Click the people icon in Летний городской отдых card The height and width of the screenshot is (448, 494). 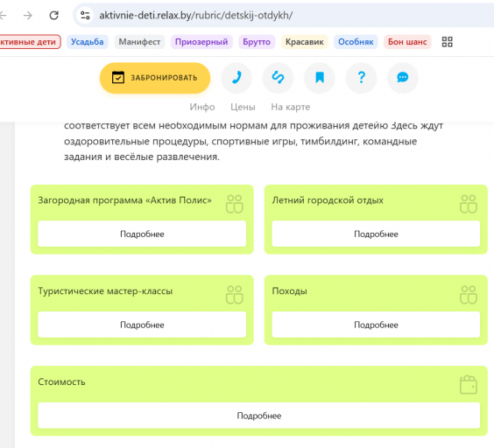pos(469,204)
